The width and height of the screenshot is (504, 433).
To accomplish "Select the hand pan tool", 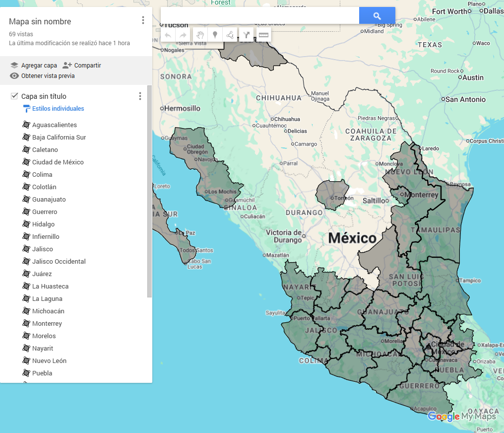I will coord(200,35).
